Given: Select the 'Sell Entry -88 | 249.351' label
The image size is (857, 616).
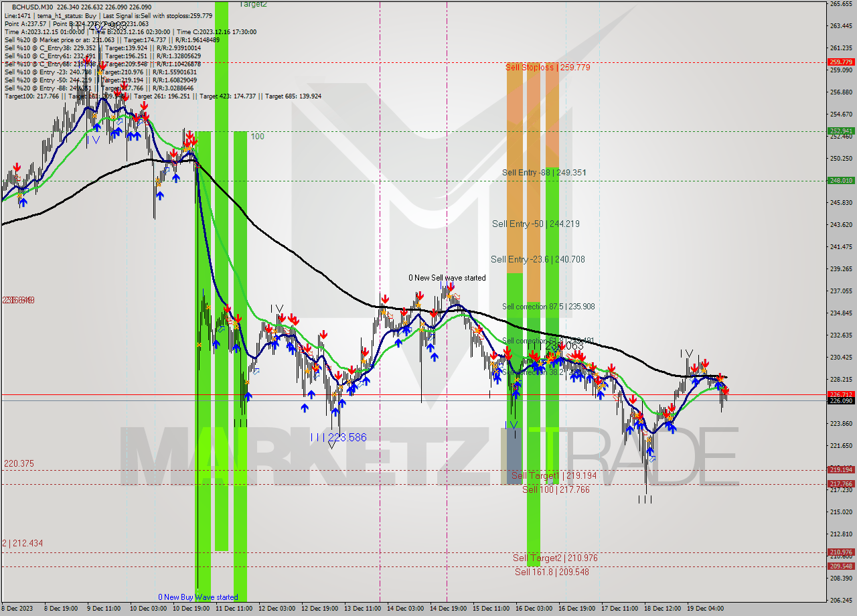Looking at the screenshot, I should click(544, 172).
